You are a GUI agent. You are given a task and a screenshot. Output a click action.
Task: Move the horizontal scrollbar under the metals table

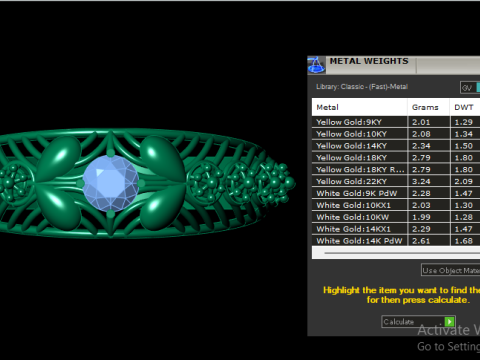402,253
